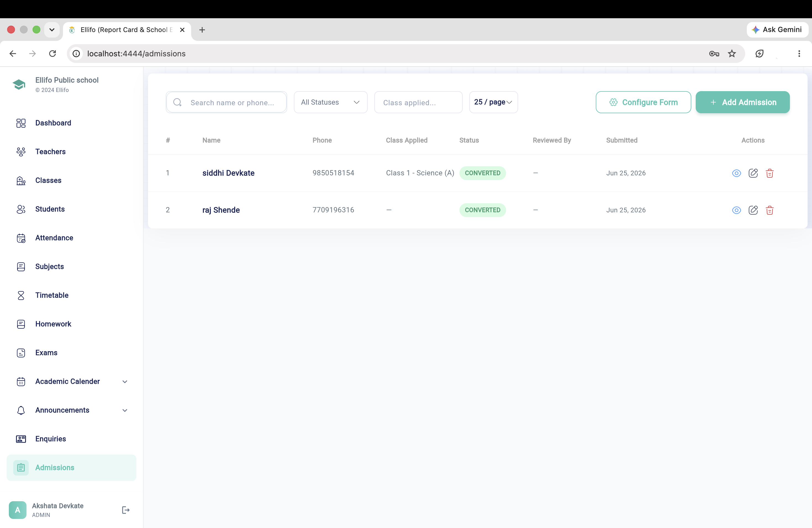Open the password manager key icon
The width and height of the screenshot is (812, 528).
coord(714,54)
